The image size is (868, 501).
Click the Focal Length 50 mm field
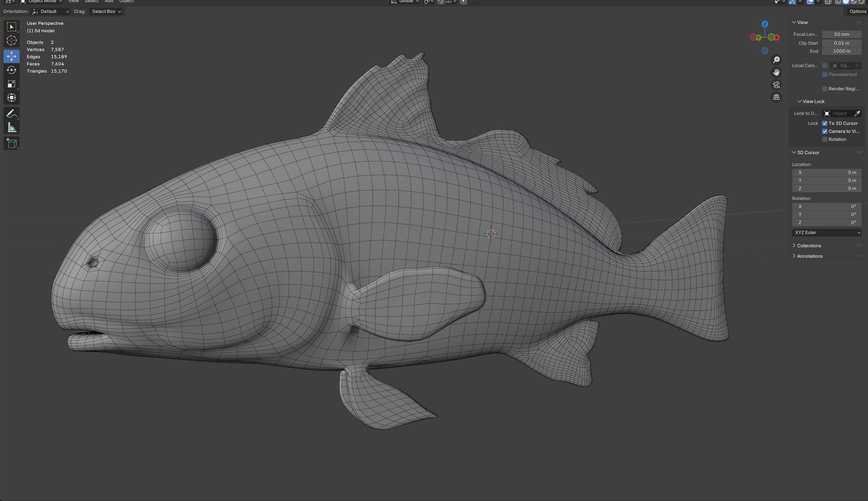tap(841, 35)
